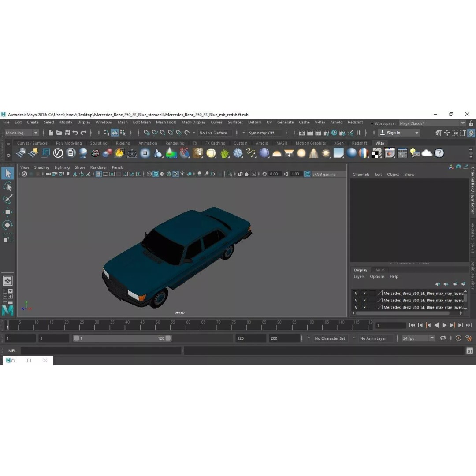Expand the Sign In dropdown
Image resolution: width=476 pixels, height=476 pixels.
[x=417, y=133]
